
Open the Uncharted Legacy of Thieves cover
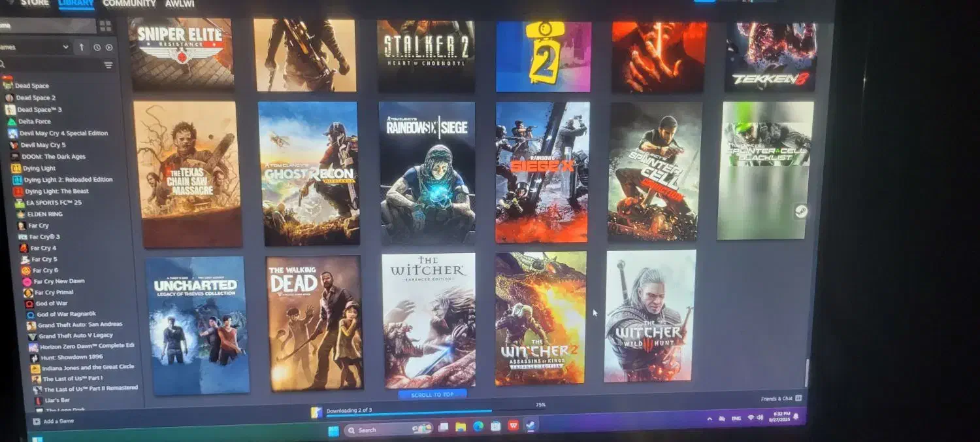click(197, 326)
